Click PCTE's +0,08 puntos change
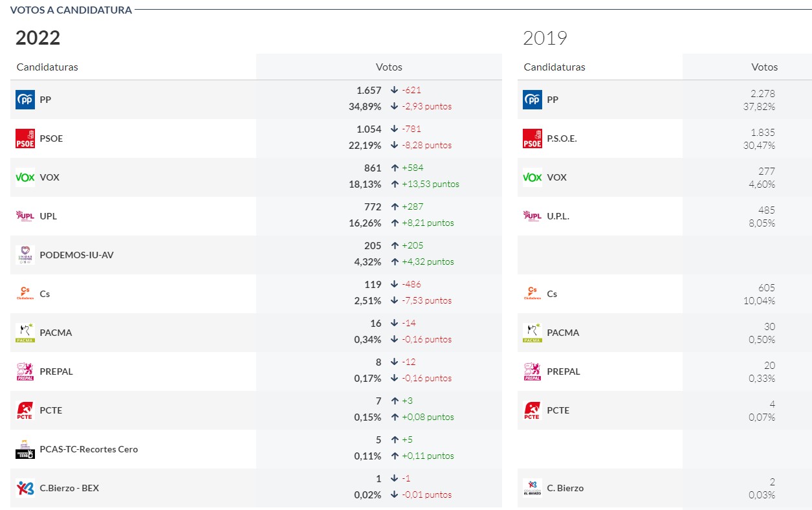Image resolution: width=812 pixels, height=510 pixels. coord(428,417)
